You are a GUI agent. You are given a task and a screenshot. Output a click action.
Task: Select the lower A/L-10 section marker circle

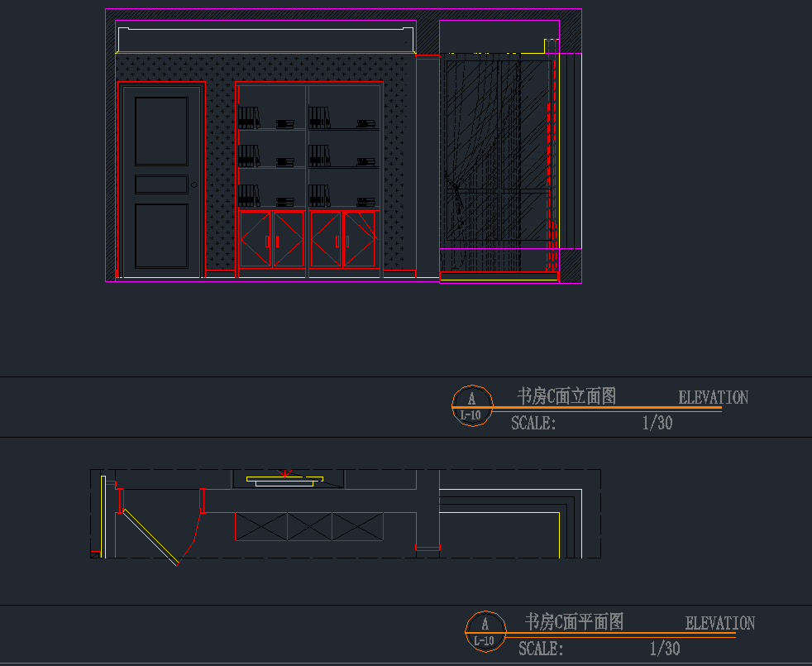click(x=485, y=631)
